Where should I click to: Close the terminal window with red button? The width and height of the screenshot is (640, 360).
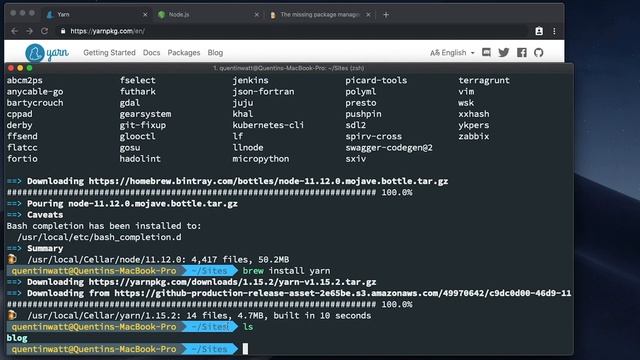click(11, 68)
